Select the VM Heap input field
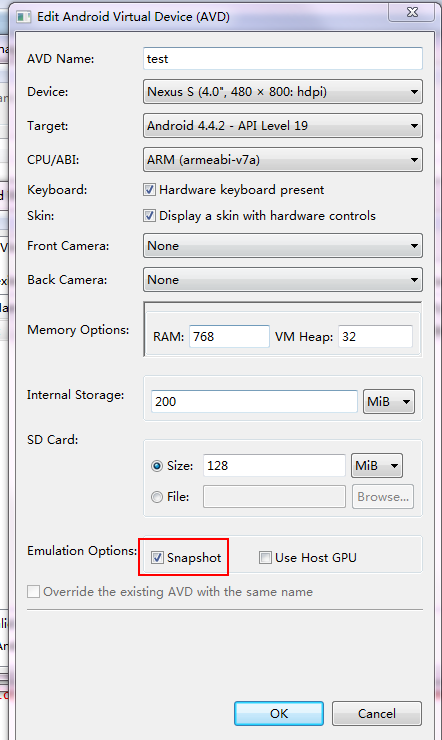442x740 pixels. coord(375,336)
